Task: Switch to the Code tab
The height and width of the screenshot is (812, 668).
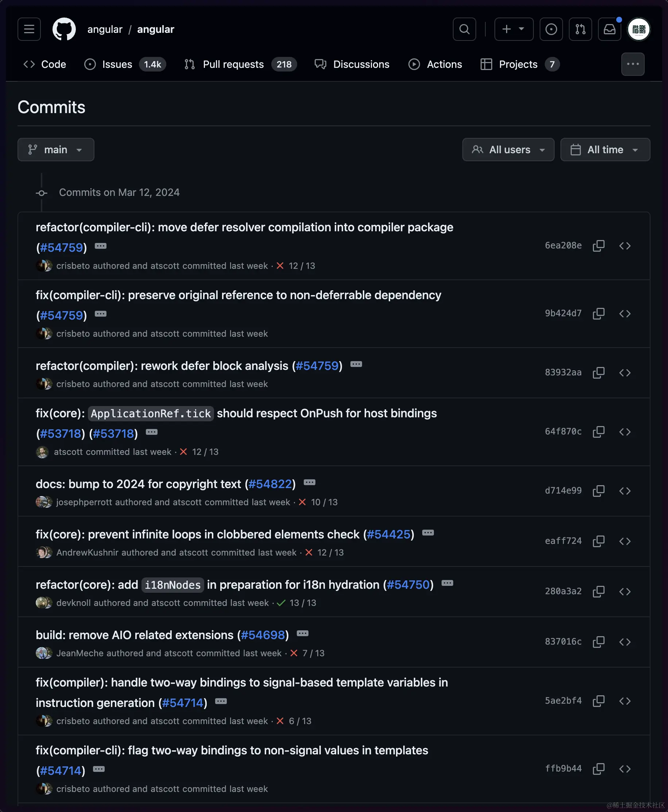Action: pyautogui.click(x=44, y=64)
